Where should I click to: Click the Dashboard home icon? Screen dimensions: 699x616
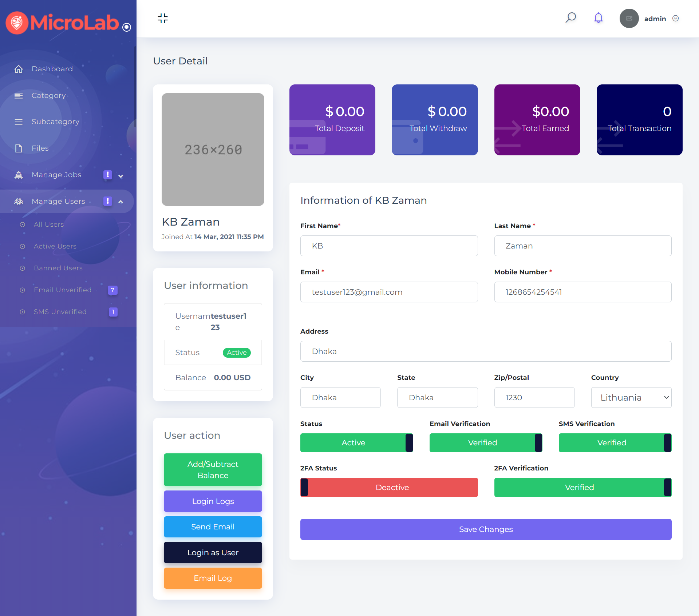[19, 69]
